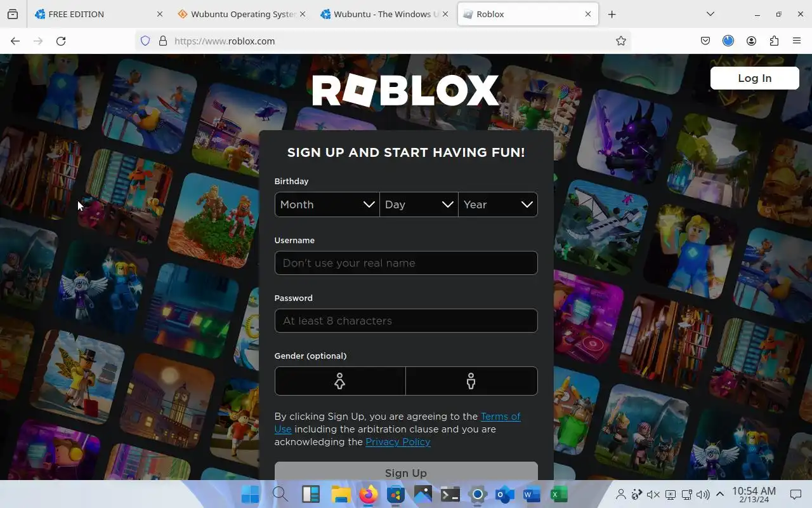Expand the birthday Day dropdown
This screenshot has width=812, height=508.
pyautogui.click(x=419, y=204)
